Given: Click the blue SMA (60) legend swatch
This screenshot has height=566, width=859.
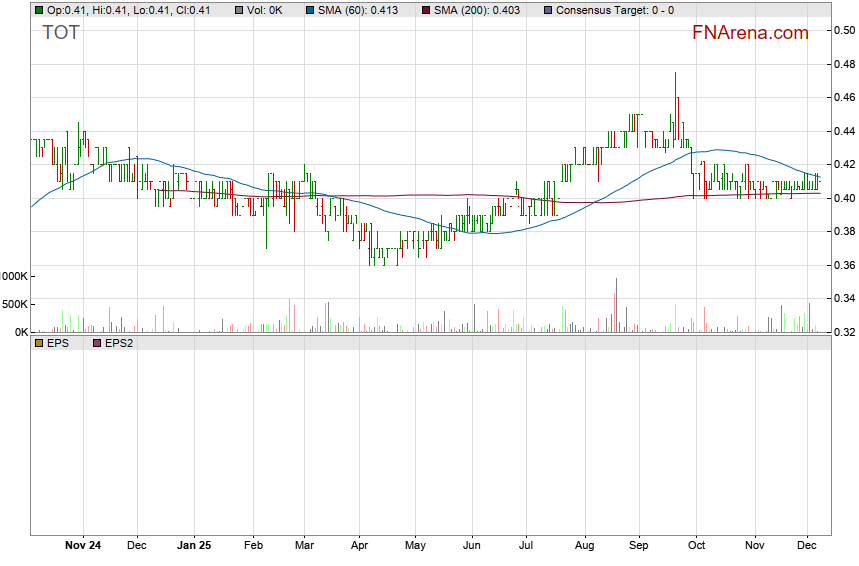Looking at the screenshot, I should 310,10.
